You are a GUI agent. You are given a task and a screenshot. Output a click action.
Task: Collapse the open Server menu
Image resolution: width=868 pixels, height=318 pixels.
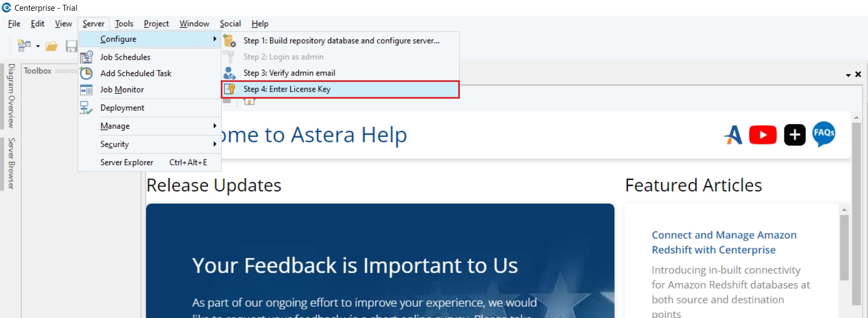pyautogui.click(x=94, y=24)
